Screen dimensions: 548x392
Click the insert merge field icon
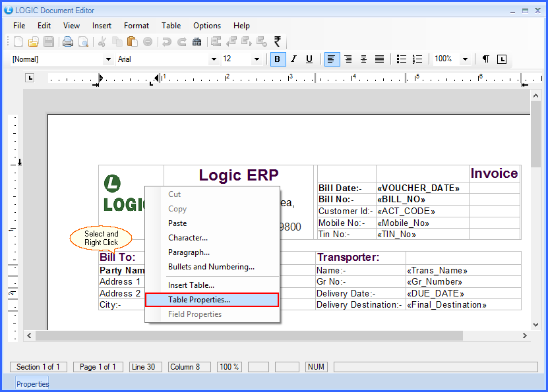click(216, 42)
